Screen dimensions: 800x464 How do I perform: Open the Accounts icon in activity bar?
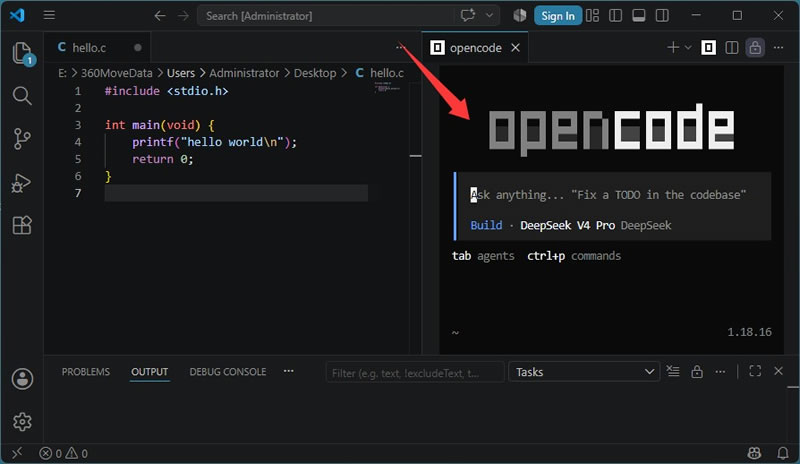22,379
